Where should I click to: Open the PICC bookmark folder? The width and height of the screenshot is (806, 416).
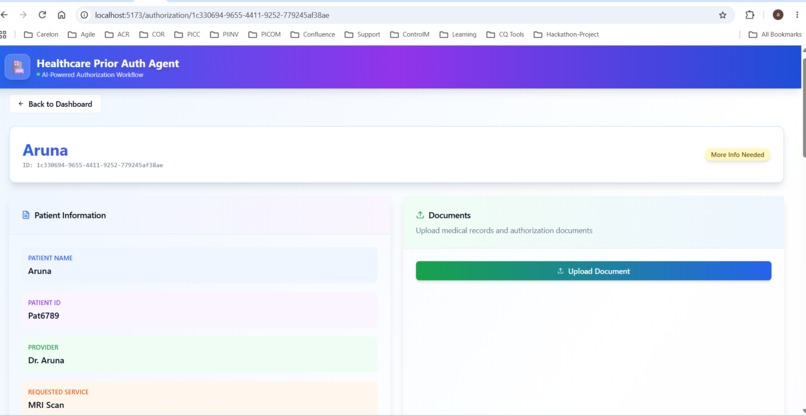(x=187, y=34)
